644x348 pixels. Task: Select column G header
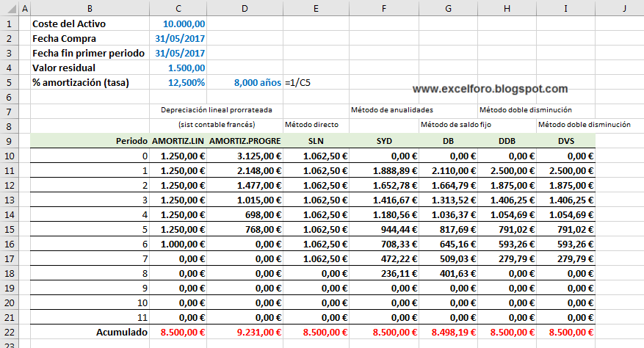[x=449, y=8]
